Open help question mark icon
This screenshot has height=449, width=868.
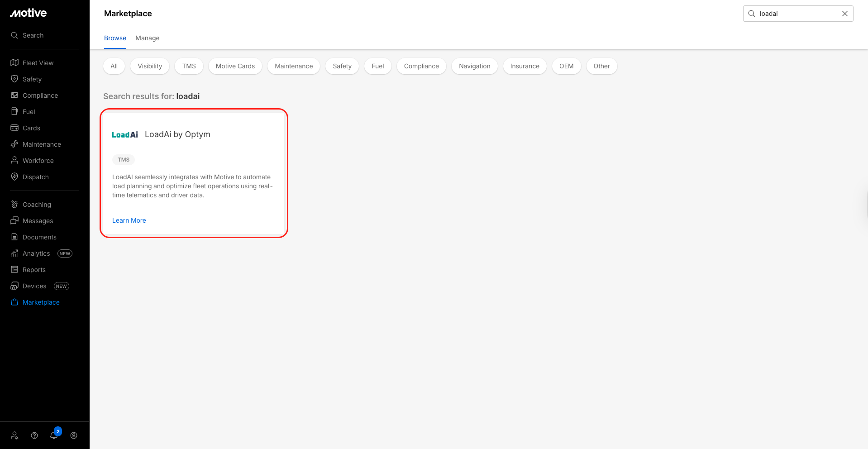(x=34, y=435)
